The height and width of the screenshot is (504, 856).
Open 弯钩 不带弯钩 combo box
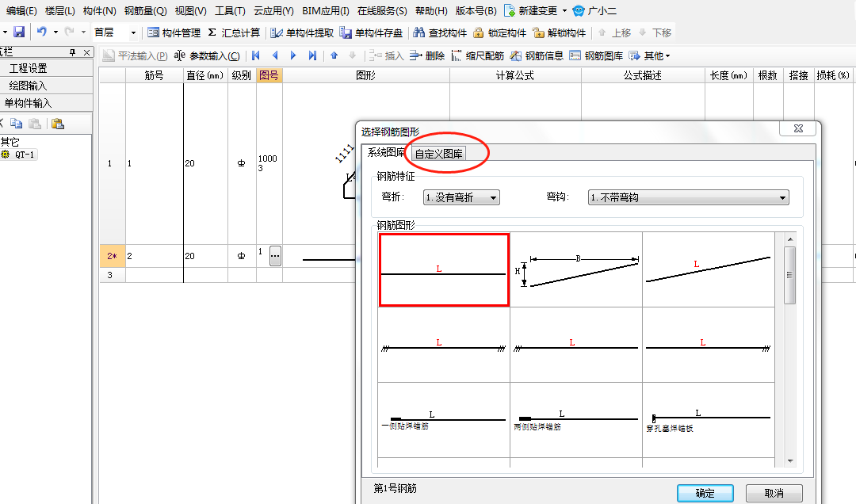pos(689,197)
